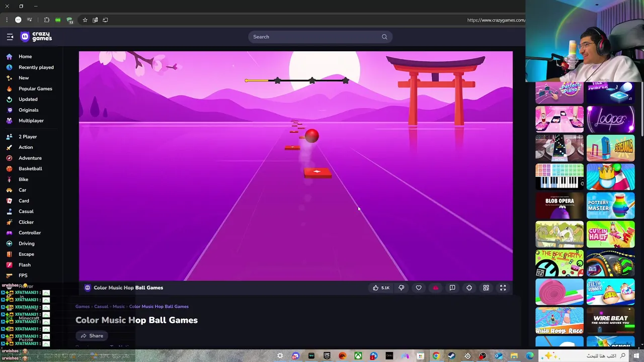
Task: Click the Card category icon
Action: click(9, 201)
